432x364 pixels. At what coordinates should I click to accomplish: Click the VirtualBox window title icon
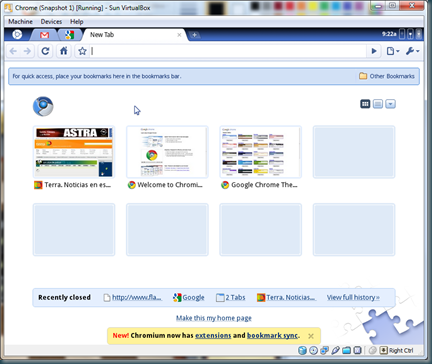click(x=8, y=7)
